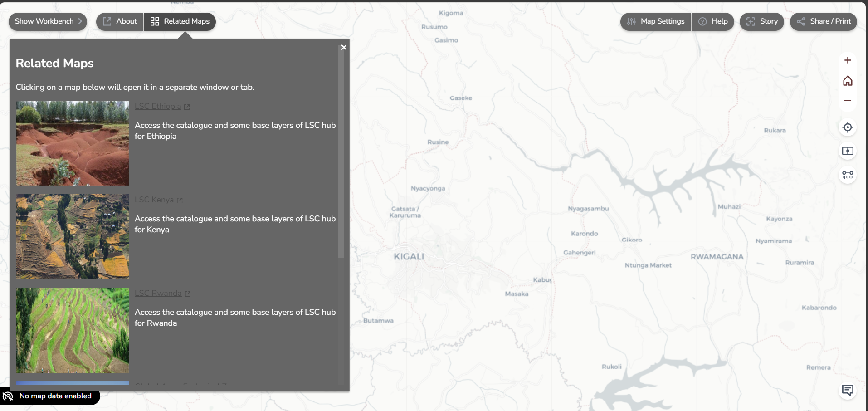Activate the measure distance tool
Screen dimensions: 868x411
(847, 175)
